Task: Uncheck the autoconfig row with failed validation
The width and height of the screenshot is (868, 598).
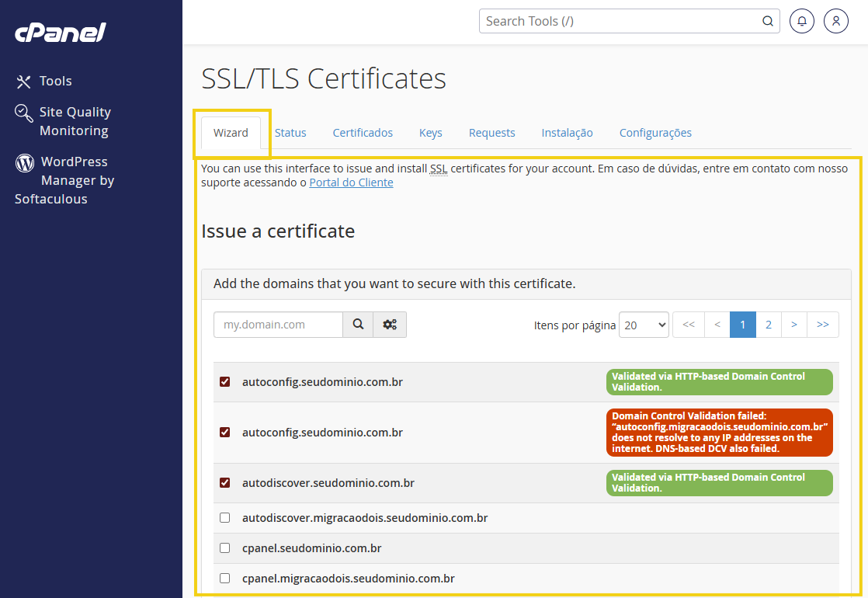Action: (224, 433)
